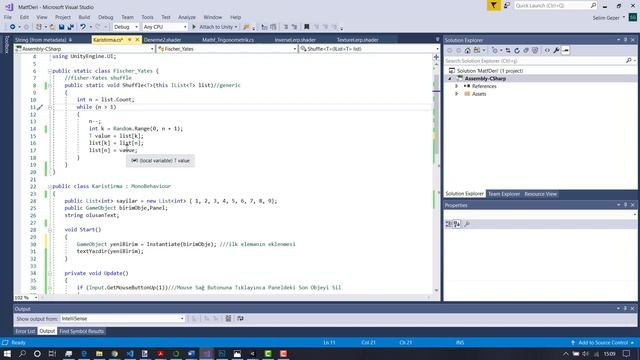
Task: Click the Toggle Bookmark toolbar icon
Action: (307, 27)
